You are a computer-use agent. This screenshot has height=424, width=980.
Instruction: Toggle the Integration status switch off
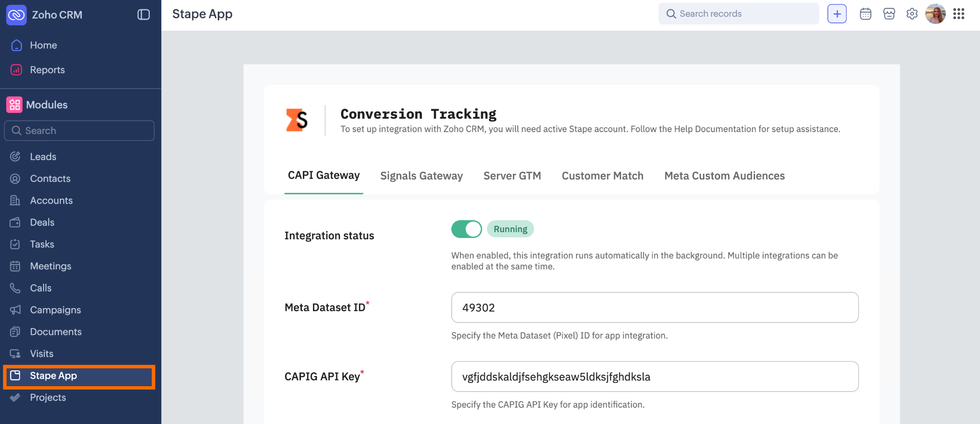(x=467, y=229)
